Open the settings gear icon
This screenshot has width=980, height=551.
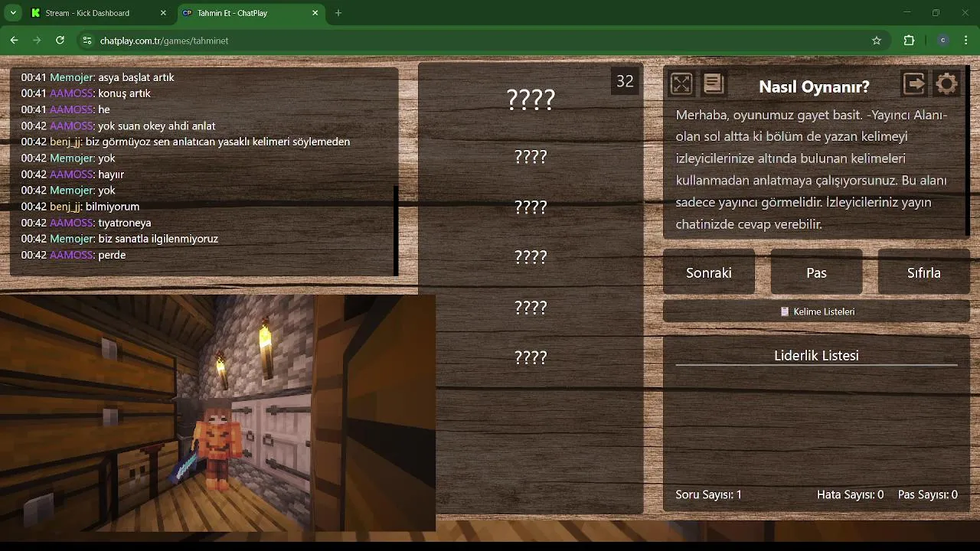click(x=947, y=83)
